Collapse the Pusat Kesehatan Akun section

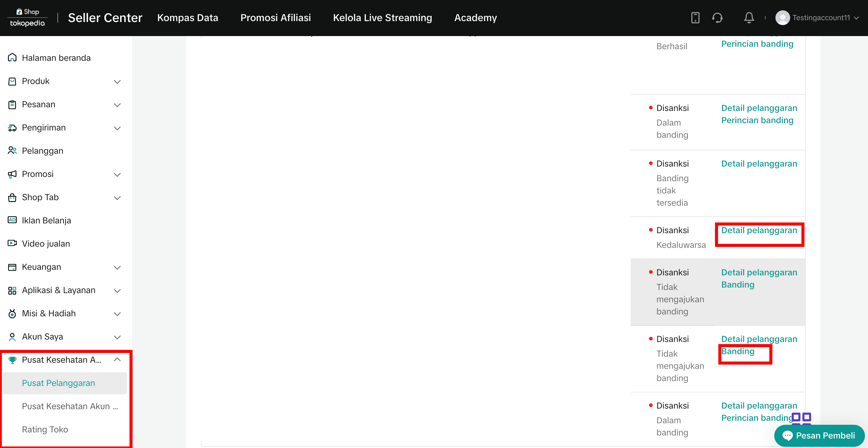pyautogui.click(x=117, y=360)
